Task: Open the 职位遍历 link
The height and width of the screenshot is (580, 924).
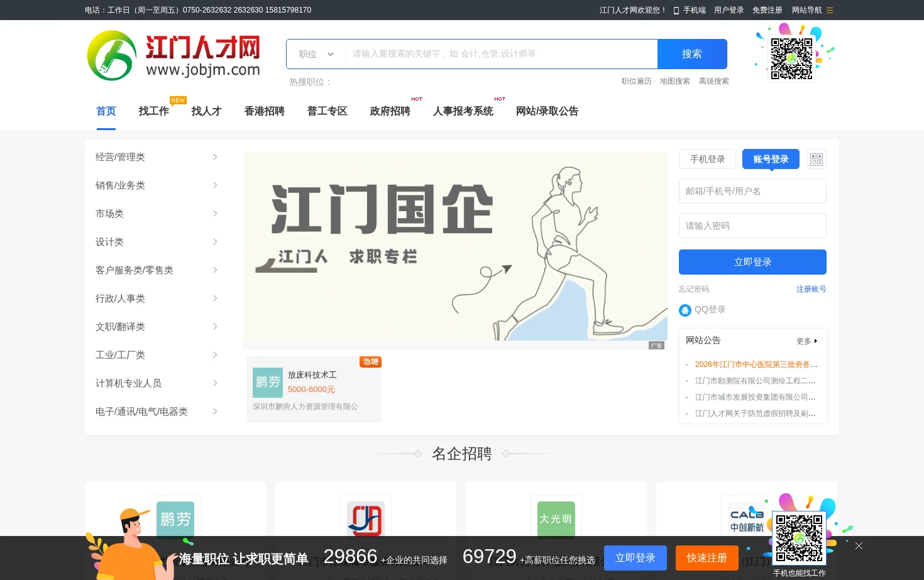Action: [637, 81]
